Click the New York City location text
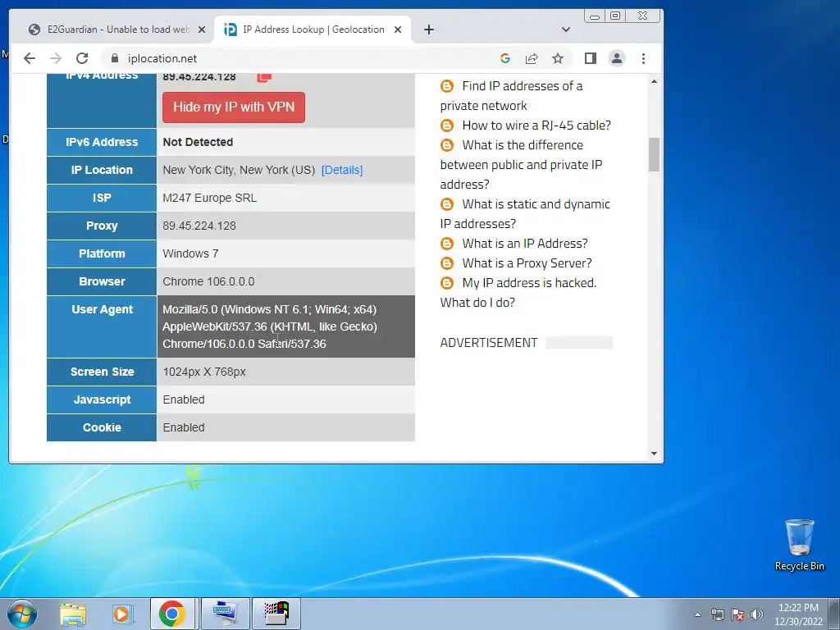 [x=239, y=170]
